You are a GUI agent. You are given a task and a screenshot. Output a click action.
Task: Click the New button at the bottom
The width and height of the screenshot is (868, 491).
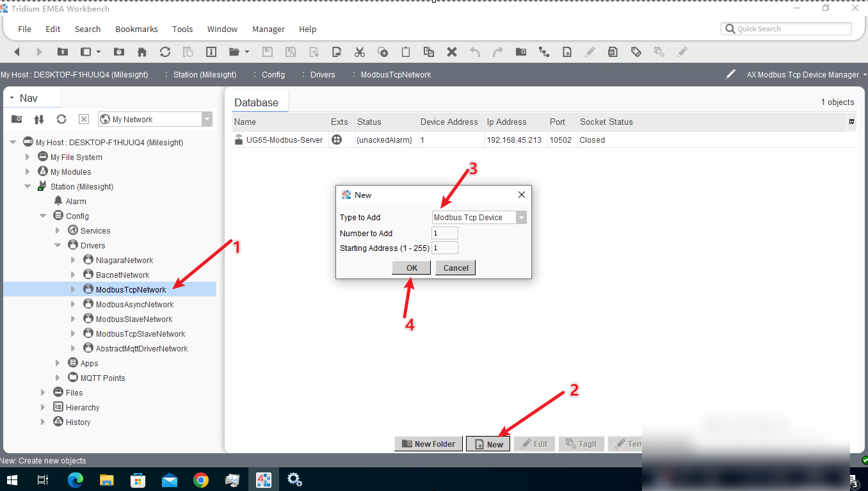point(488,444)
